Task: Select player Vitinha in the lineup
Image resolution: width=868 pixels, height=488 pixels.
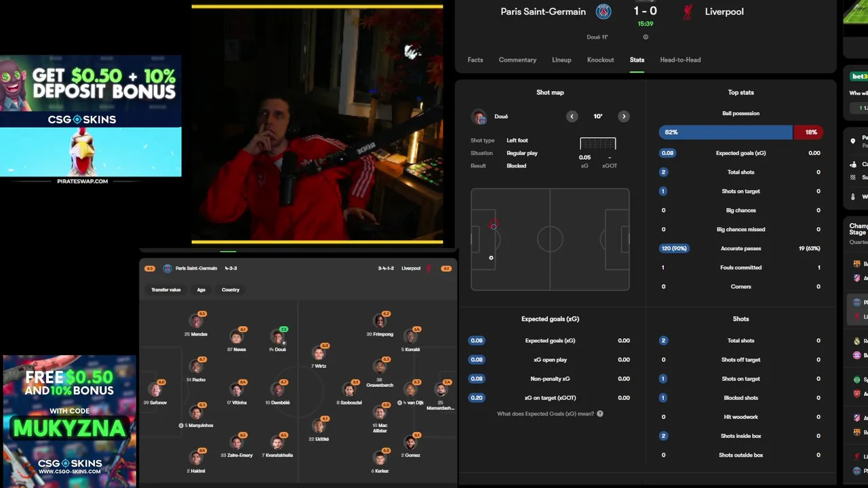Action: point(237,393)
